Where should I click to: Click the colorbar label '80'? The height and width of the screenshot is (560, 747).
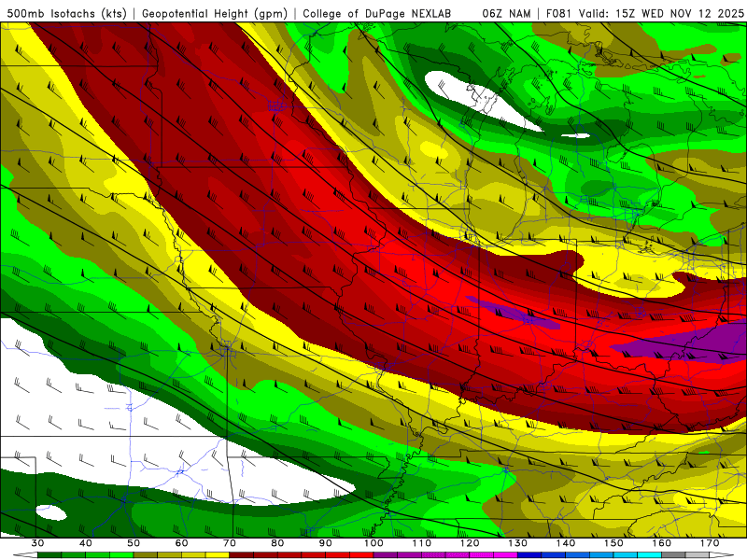click(277, 543)
